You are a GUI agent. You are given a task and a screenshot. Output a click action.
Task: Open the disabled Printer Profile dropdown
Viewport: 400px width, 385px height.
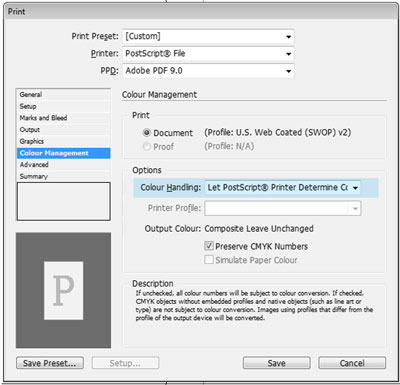pos(283,208)
